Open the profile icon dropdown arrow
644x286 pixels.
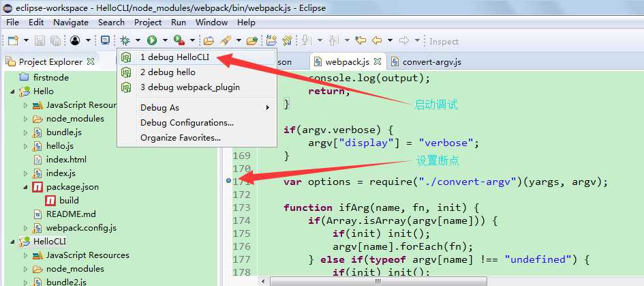coord(87,41)
